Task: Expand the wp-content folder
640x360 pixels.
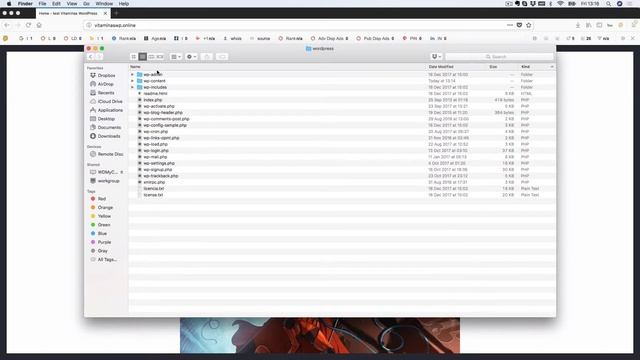Action: point(132,81)
